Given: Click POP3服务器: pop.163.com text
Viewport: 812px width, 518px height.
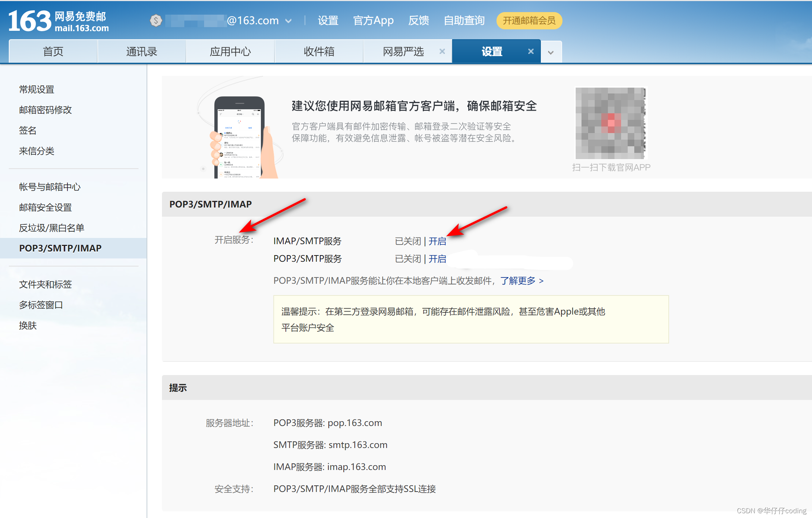Looking at the screenshot, I should click(328, 423).
